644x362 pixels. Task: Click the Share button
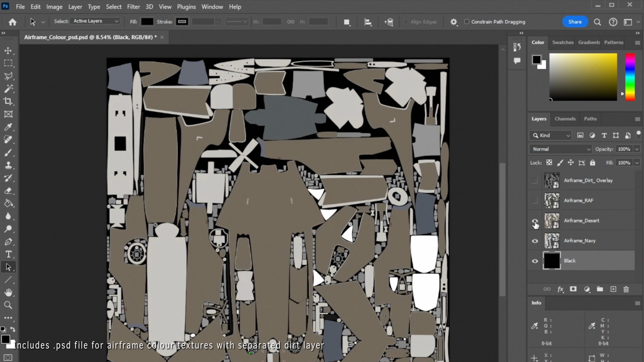coord(575,22)
